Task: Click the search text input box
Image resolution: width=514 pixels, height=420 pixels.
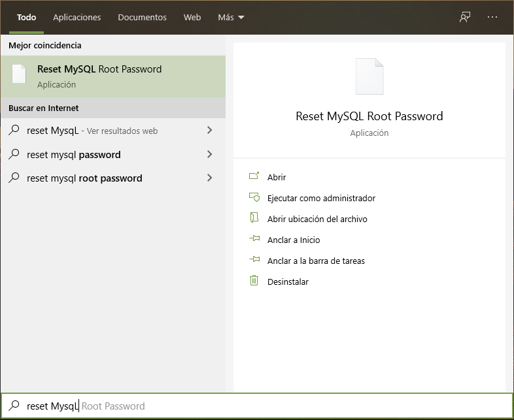Action: [x=262, y=406]
